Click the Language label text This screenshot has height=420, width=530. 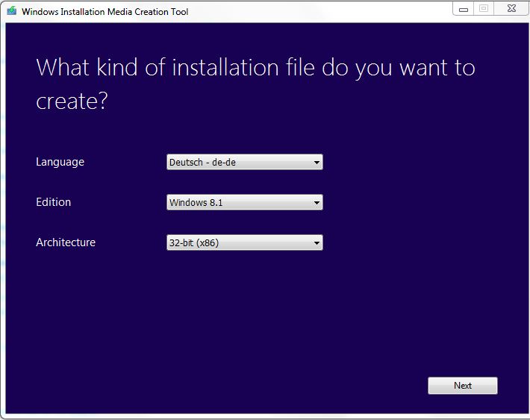coord(60,162)
